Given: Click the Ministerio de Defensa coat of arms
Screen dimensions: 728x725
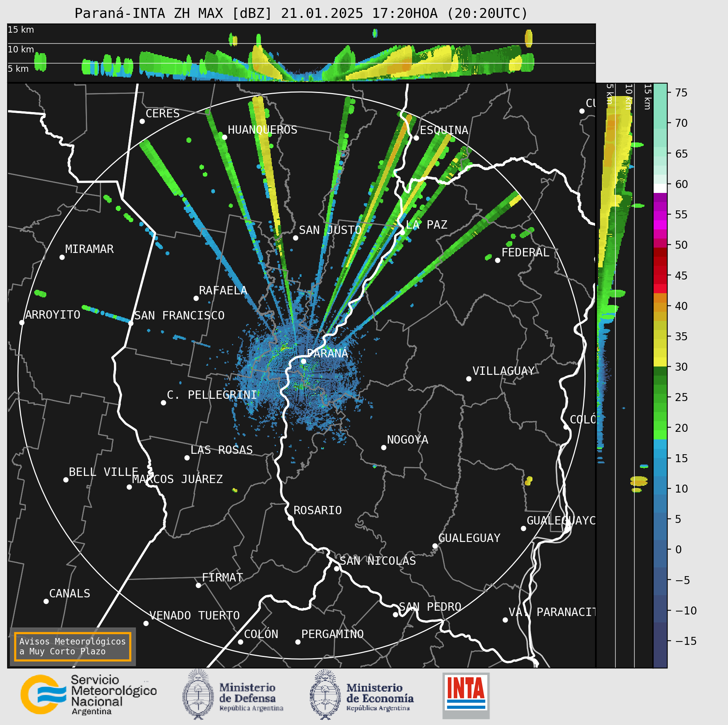Looking at the screenshot, I should pos(198,695).
